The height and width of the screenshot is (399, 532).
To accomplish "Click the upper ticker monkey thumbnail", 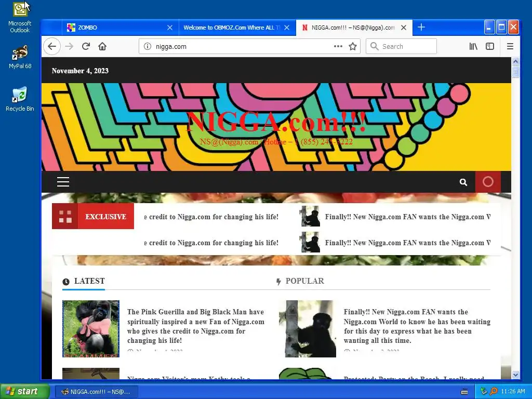I will click(x=311, y=216).
